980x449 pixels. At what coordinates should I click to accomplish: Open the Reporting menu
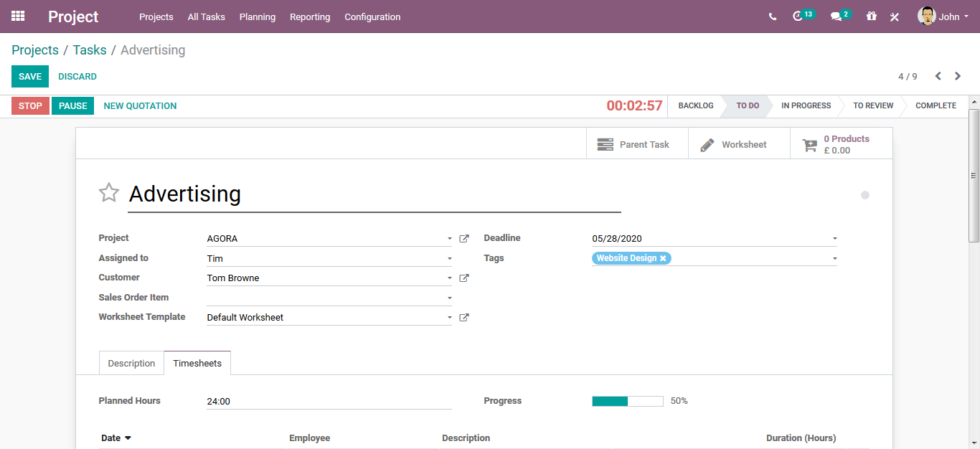pos(310,16)
